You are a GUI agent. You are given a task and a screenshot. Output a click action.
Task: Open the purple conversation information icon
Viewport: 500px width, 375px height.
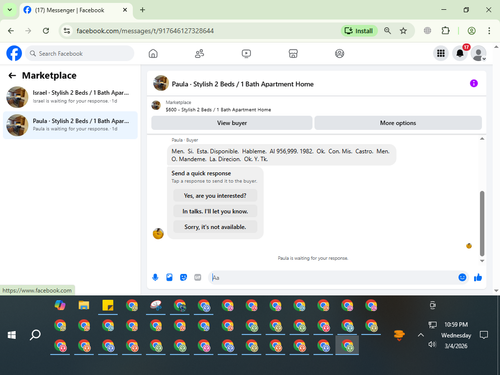click(x=474, y=83)
